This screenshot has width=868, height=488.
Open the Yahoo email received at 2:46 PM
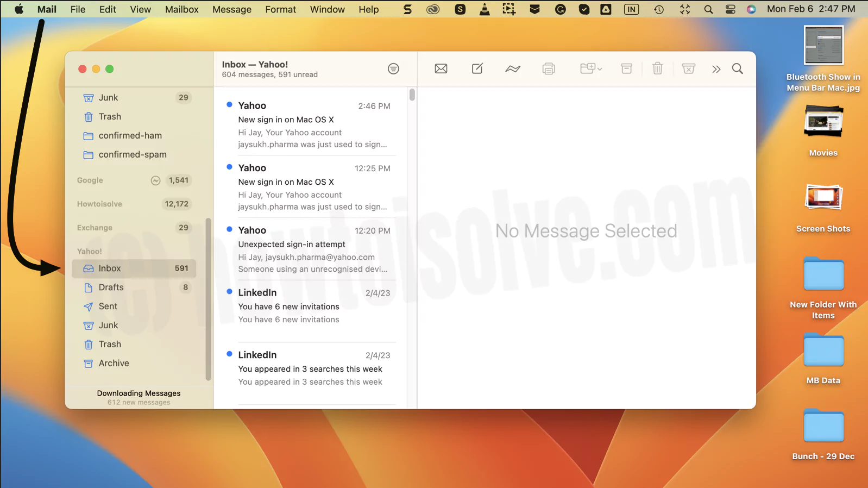[311, 124]
